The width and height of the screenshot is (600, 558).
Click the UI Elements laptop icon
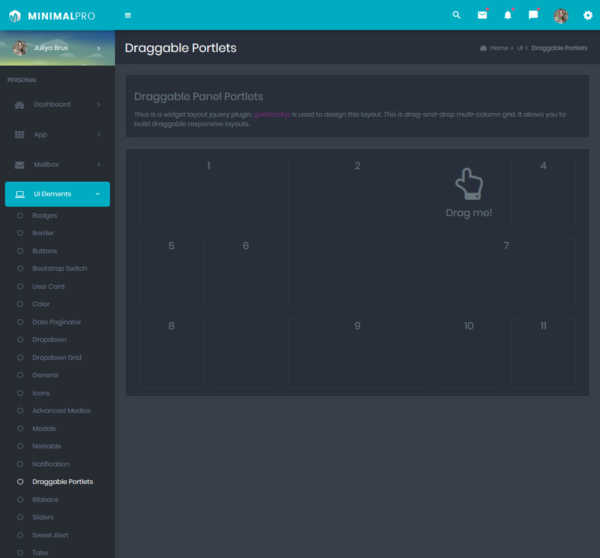(20, 194)
